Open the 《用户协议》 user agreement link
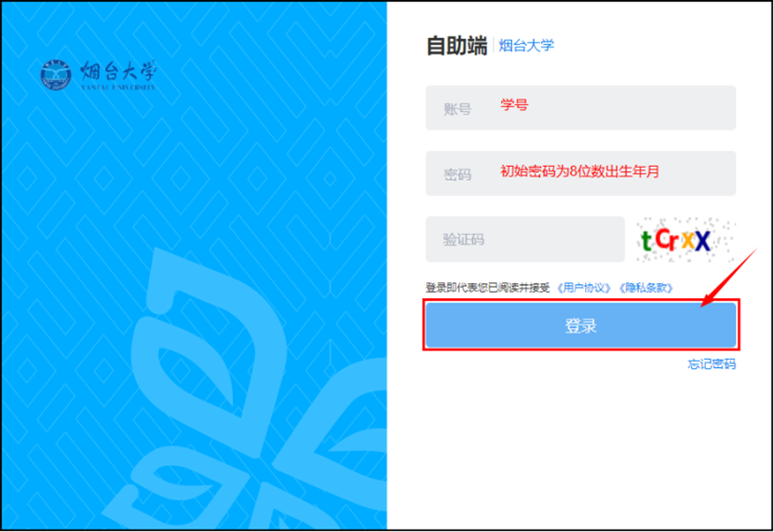Image resolution: width=774 pixels, height=532 pixels. [584, 288]
